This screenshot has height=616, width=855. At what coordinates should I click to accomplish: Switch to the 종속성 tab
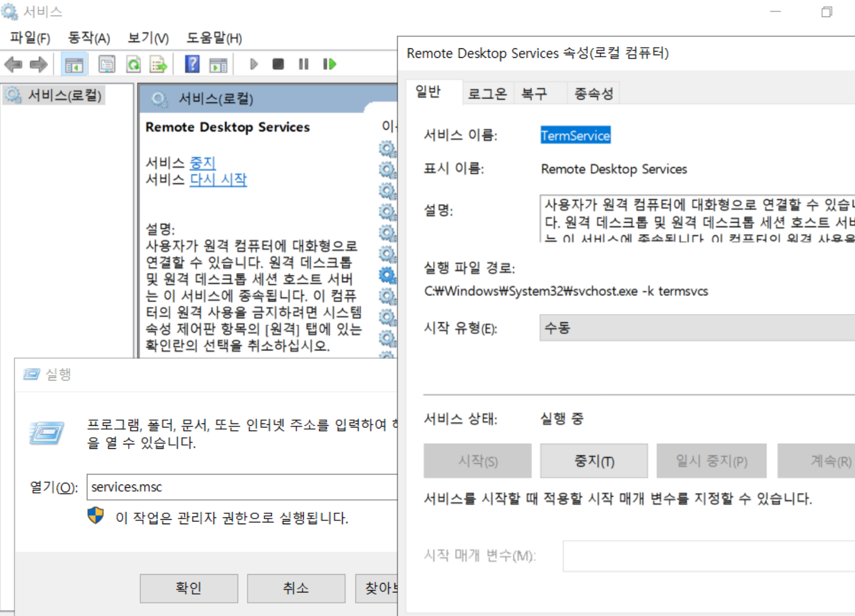[x=594, y=94]
